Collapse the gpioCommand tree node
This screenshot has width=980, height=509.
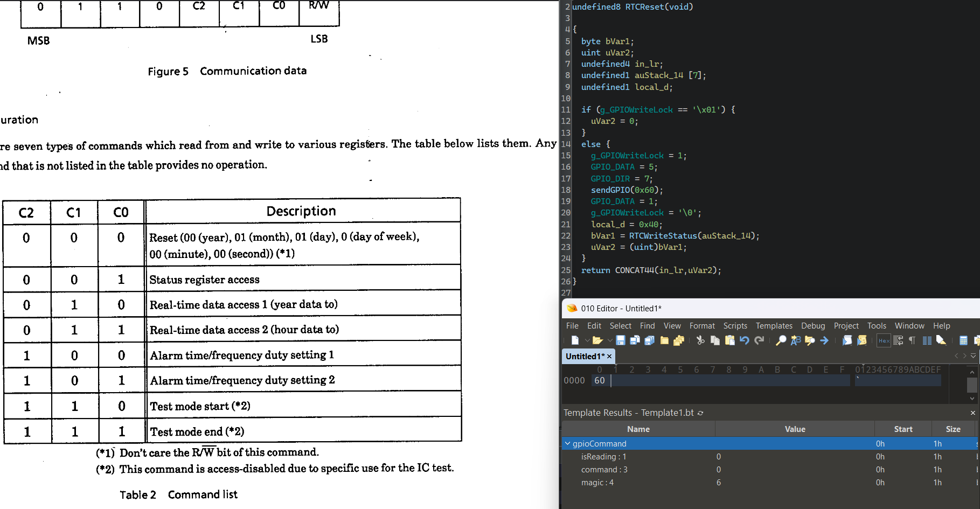[x=567, y=444]
